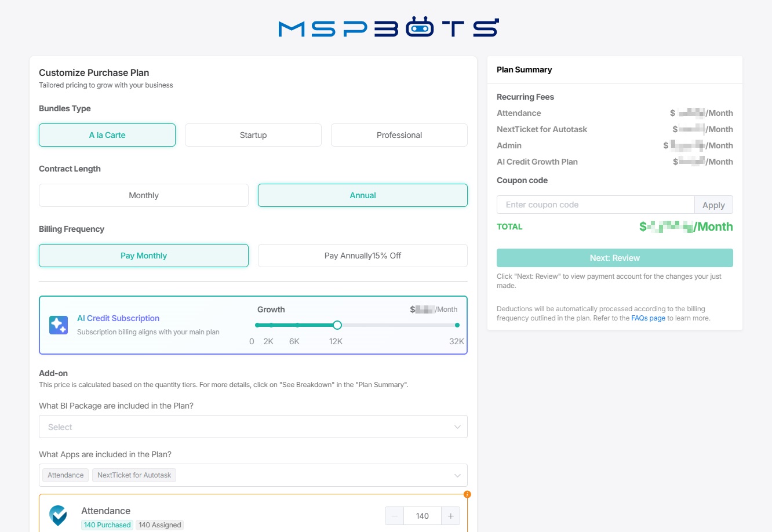Click the orange info badge on Attendance card

(467, 494)
